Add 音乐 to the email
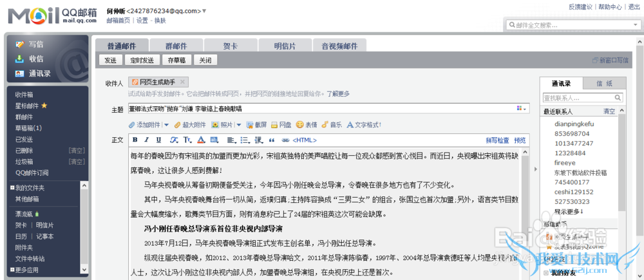 [332, 125]
